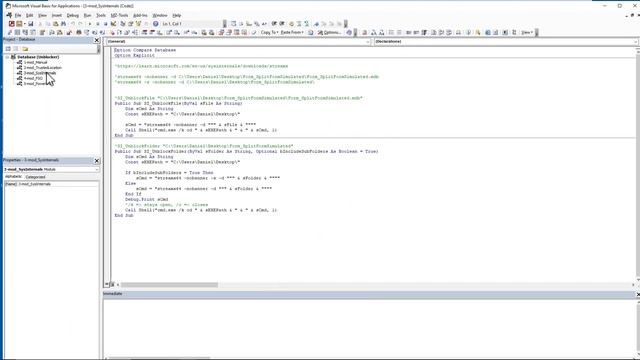
Task: Click the Paste From dropdown in MZ-Tools toolbar
Action: [292, 32]
